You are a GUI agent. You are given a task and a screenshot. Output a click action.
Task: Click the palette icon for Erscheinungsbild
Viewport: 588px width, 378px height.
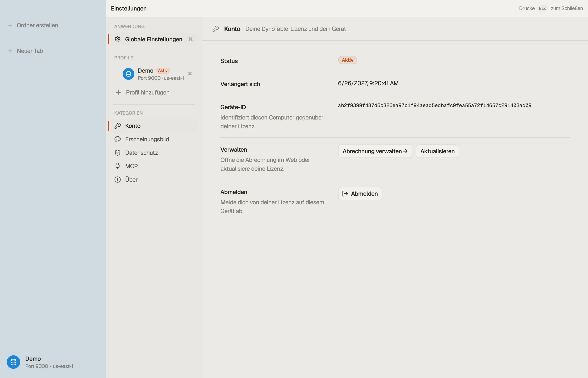(x=118, y=139)
